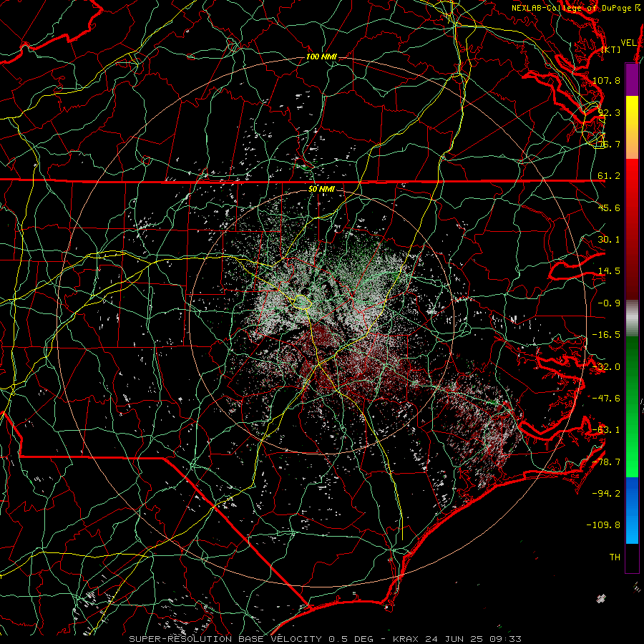The height and width of the screenshot is (644, 644).
Task: Pick the gray near-zero segment of the color bar
Action: point(632,316)
